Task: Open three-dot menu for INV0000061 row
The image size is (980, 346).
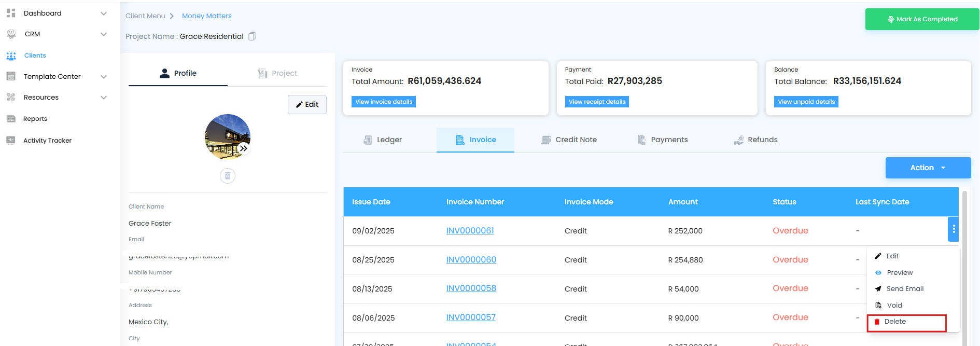Action: pyautogui.click(x=953, y=229)
